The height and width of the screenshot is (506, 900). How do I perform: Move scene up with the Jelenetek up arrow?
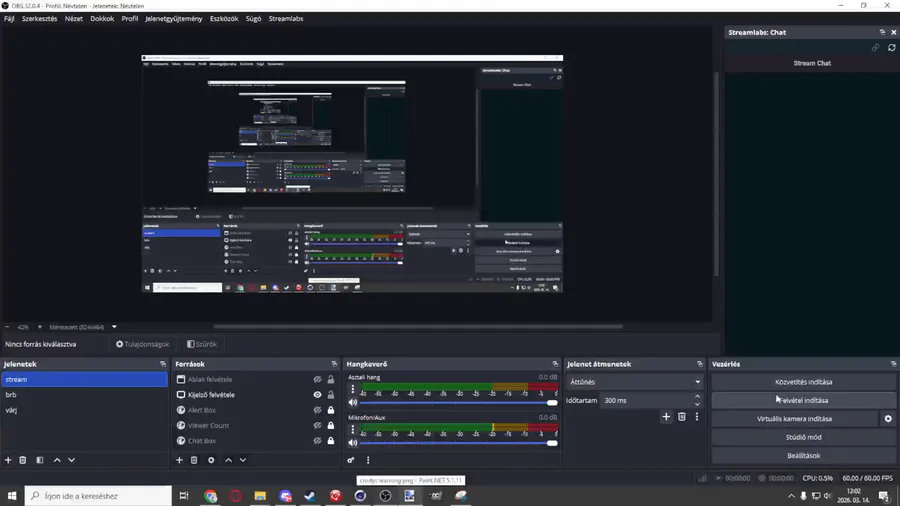tap(57, 460)
